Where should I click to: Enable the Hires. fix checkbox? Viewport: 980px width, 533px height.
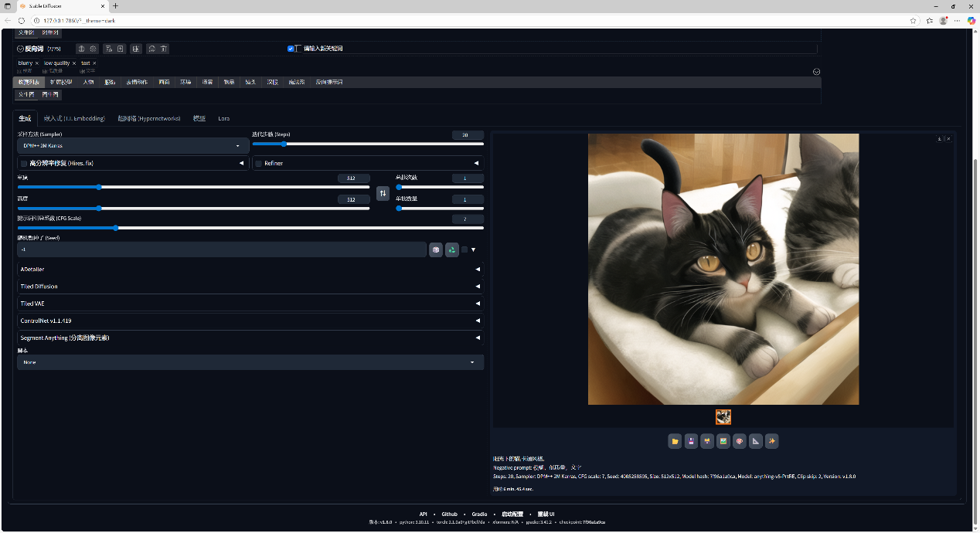tap(24, 164)
